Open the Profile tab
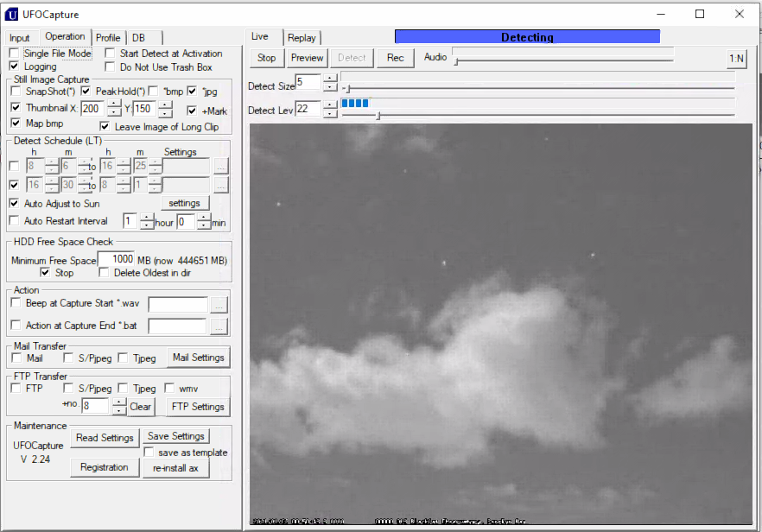Viewport: 762px width, 532px height. (x=108, y=37)
